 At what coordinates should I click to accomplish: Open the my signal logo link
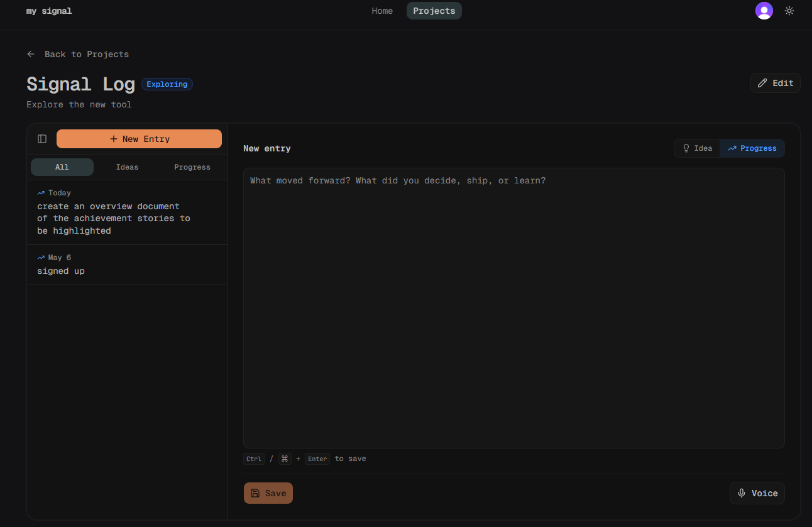point(49,11)
